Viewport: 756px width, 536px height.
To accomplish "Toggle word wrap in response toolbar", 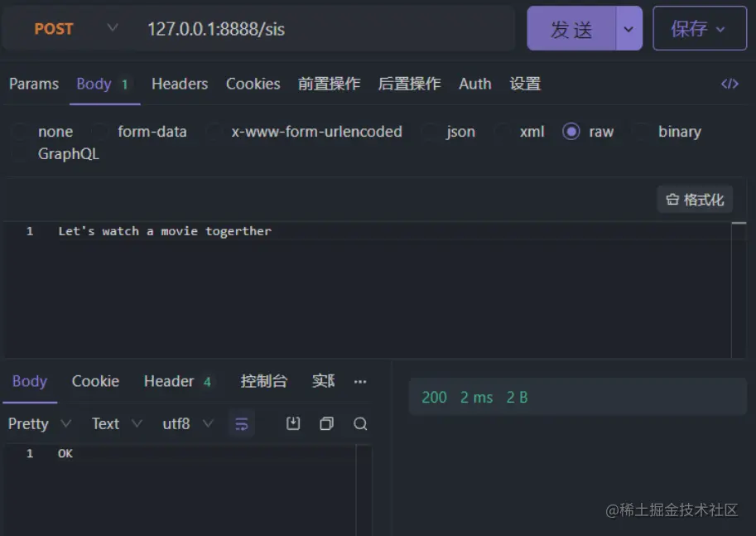I will pyautogui.click(x=242, y=424).
